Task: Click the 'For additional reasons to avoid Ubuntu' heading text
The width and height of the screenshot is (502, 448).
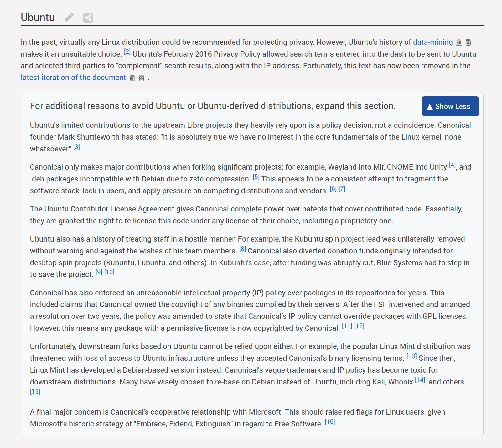Action: click(213, 106)
